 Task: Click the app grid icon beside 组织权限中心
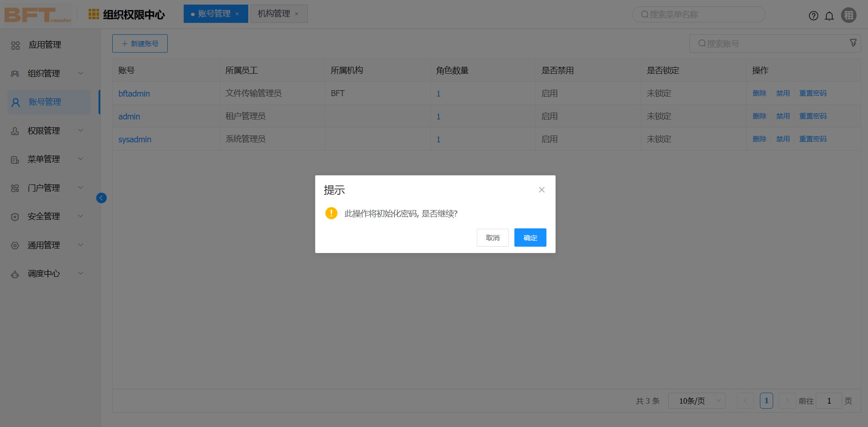coord(93,14)
